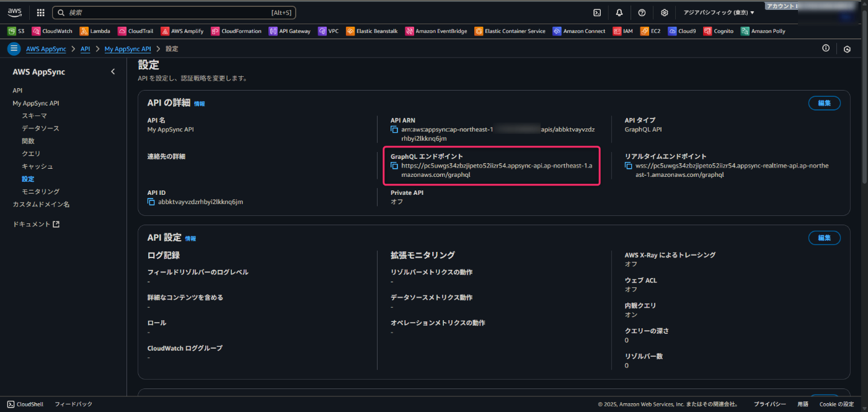This screenshot has width=868, height=412.
Task: Open Amazon Connect favorite shortcut
Action: pos(580,31)
